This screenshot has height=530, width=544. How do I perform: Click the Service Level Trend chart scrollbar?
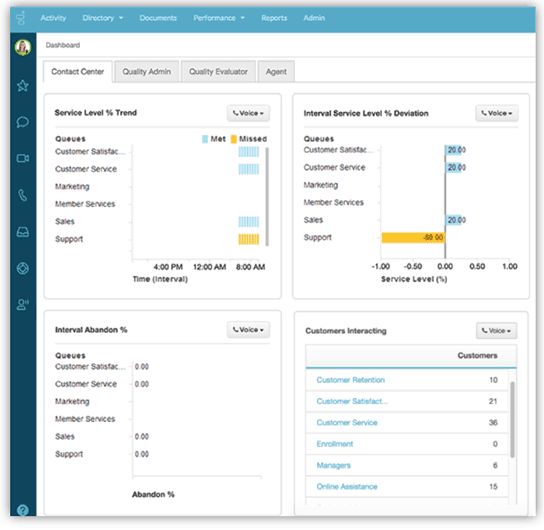click(267, 197)
